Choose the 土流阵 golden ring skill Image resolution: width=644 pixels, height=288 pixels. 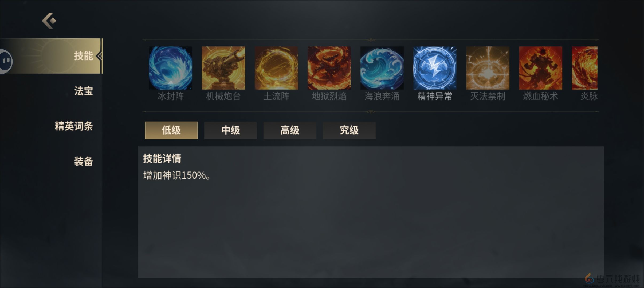(x=276, y=68)
